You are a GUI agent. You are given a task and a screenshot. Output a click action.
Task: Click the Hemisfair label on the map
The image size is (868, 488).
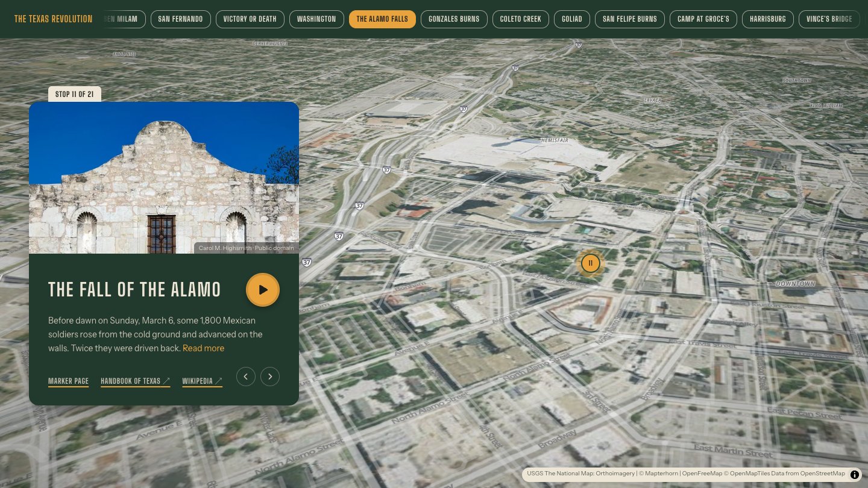(555, 140)
